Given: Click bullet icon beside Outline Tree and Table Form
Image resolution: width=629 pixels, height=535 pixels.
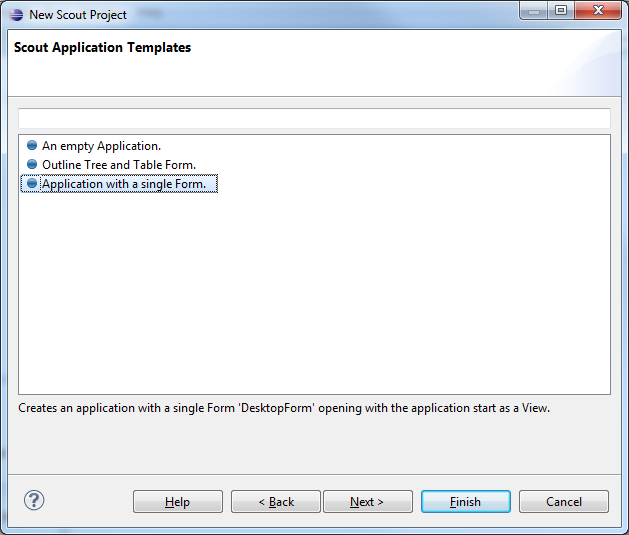Looking at the screenshot, I should coord(32,164).
